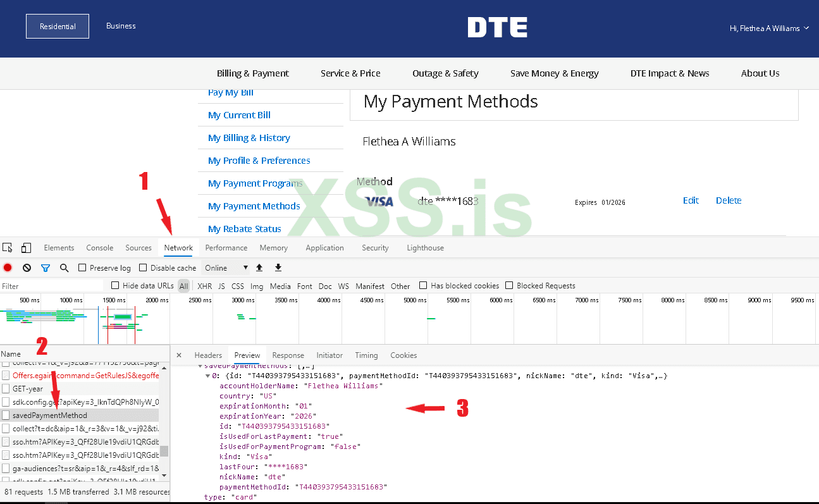Filter requests by Img type
Screen dimensions: 819x504
257,286
